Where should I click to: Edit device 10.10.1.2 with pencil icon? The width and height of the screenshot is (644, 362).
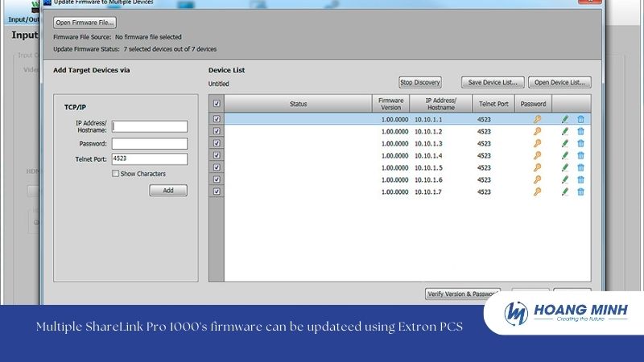point(565,131)
